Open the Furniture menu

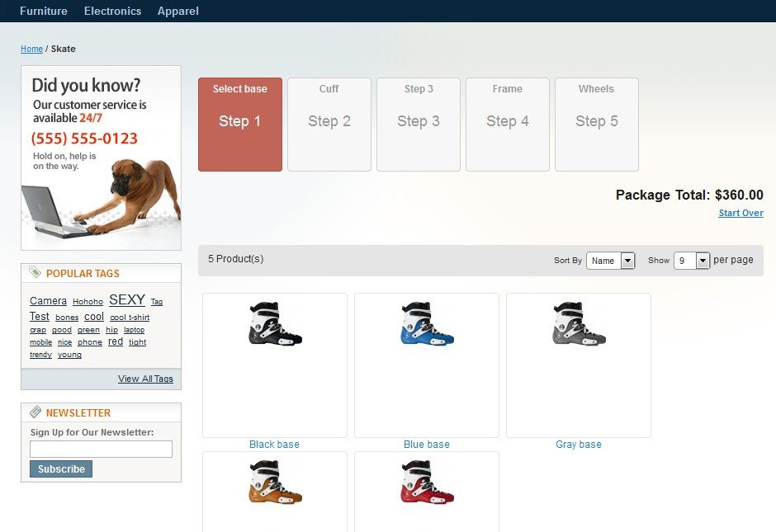[x=44, y=12]
